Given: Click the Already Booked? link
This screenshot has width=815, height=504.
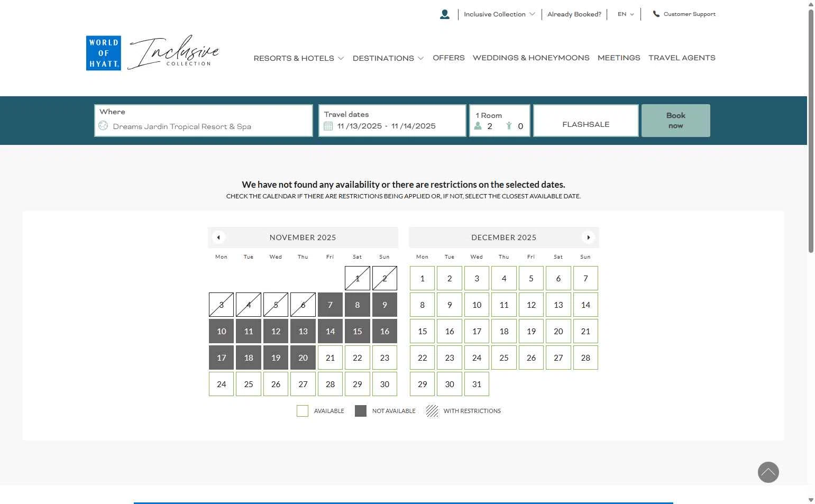Looking at the screenshot, I should pos(574,14).
